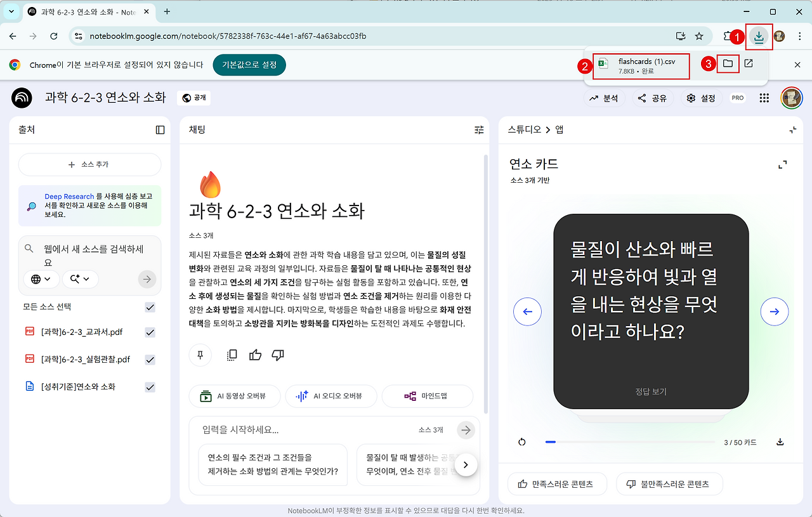Image resolution: width=812 pixels, height=517 pixels.
Task: Open the flashcards (1).csv download entry
Action: pos(641,65)
